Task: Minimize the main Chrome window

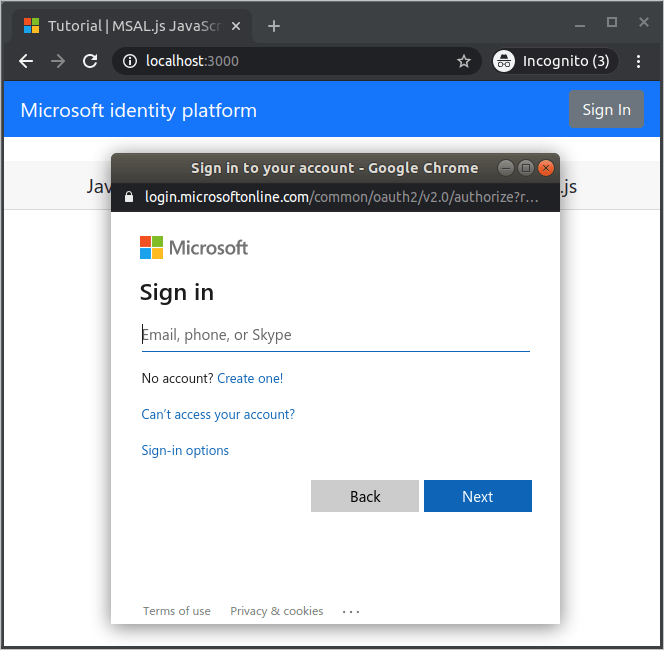Action: 580,25
